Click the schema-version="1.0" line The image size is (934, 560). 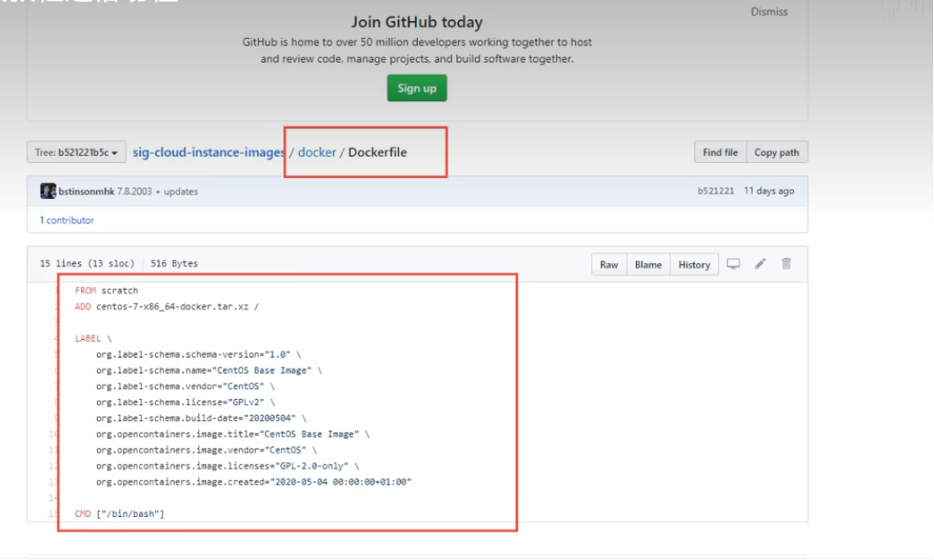198,355
